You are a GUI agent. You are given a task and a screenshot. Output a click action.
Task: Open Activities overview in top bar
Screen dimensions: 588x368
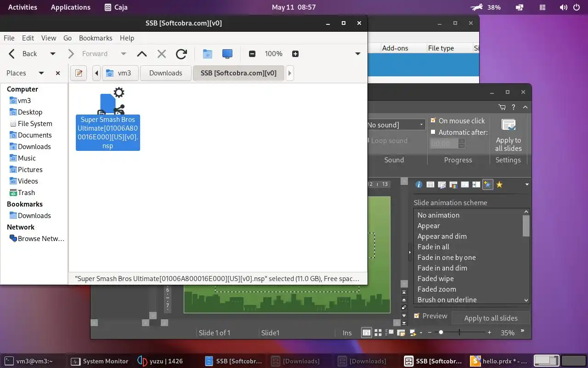(23, 7)
